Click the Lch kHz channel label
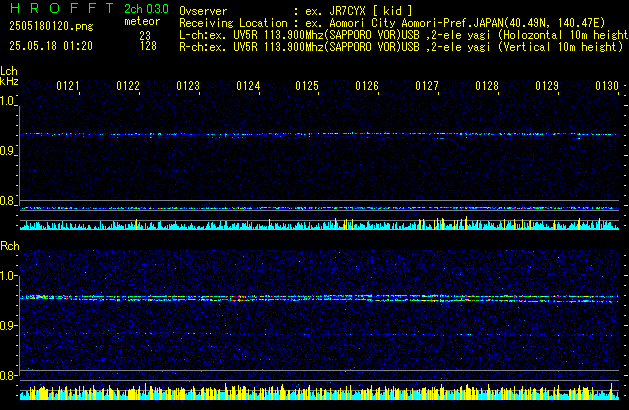Image resolution: width=629 pixels, height=410 pixels. [9, 76]
